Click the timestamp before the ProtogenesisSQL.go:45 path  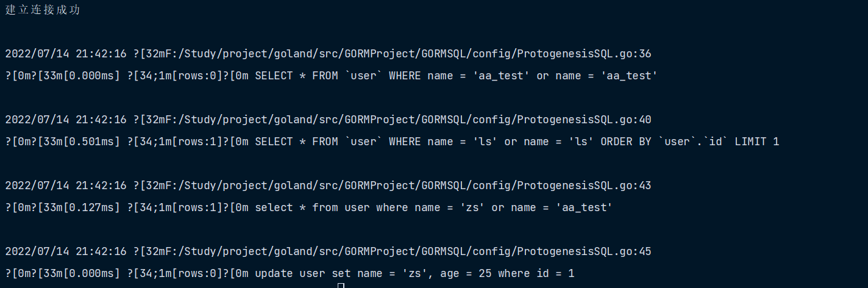click(x=66, y=251)
